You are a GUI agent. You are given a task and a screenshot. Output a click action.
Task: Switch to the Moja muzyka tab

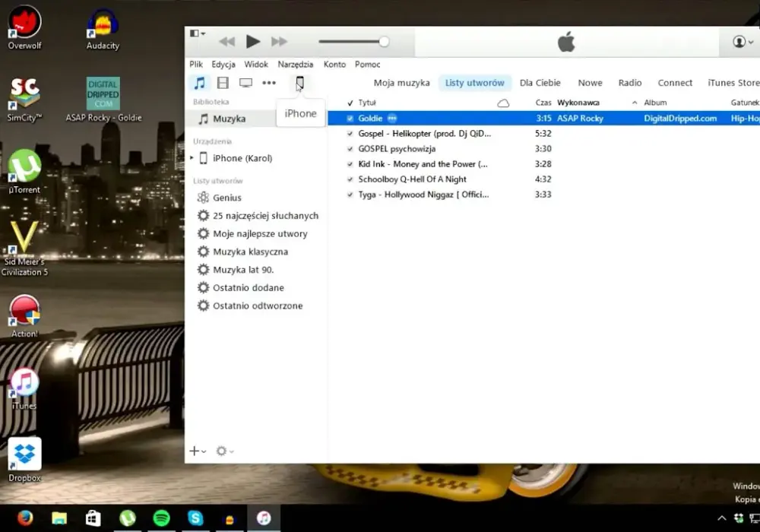tap(401, 83)
